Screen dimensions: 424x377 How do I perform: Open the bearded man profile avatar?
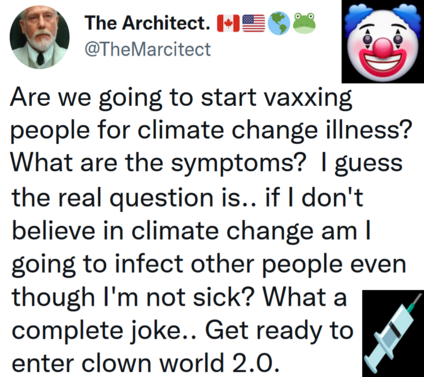click(x=40, y=38)
